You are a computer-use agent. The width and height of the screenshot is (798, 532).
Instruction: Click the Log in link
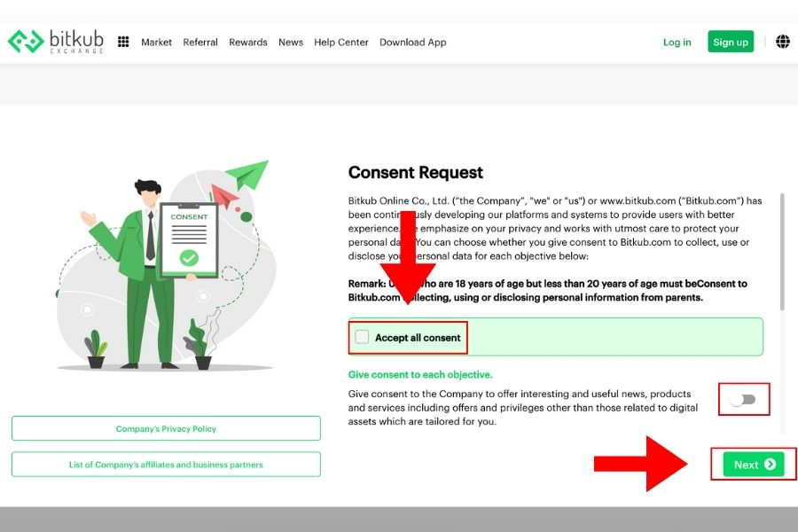pyautogui.click(x=677, y=43)
